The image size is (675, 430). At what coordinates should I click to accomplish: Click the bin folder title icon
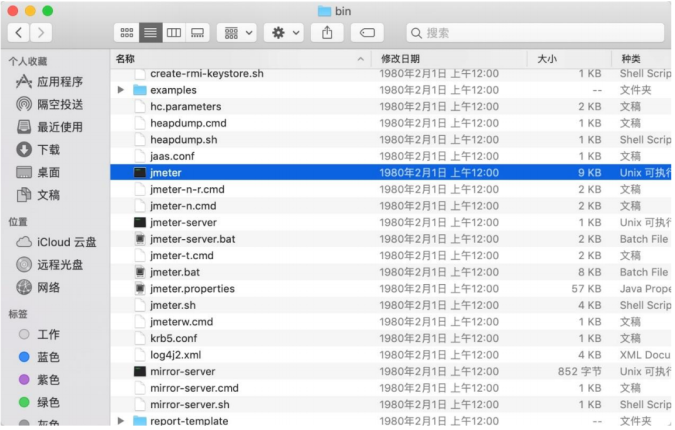tap(324, 11)
